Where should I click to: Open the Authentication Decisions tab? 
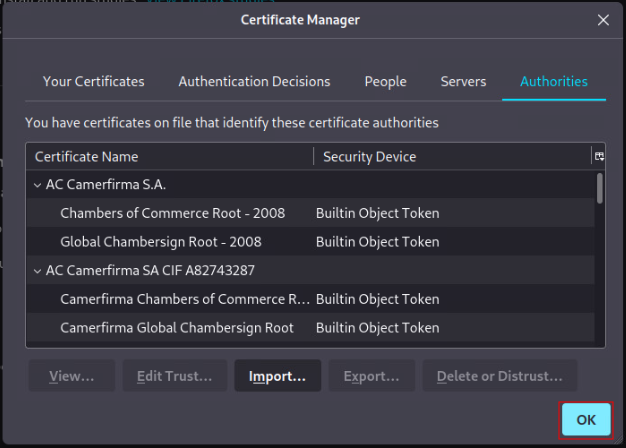pyautogui.click(x=254, y=82)
